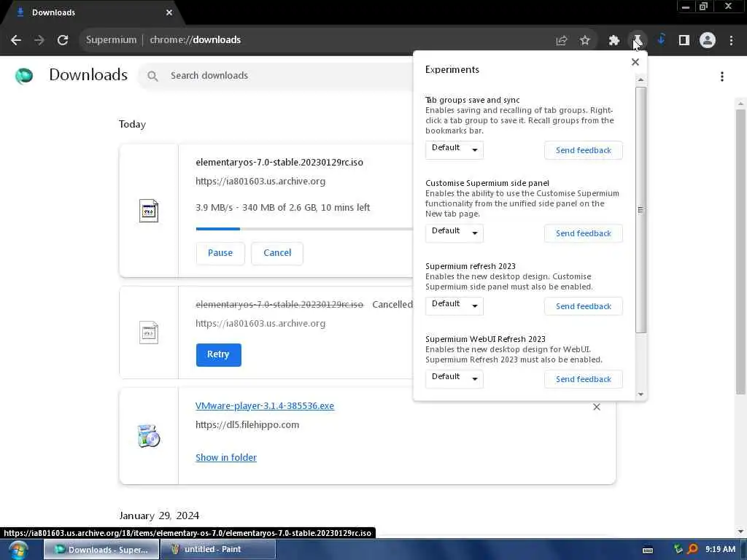The image size is (747, 560).
Task: Show VMware player in folder
Action: tap(226, 458)
